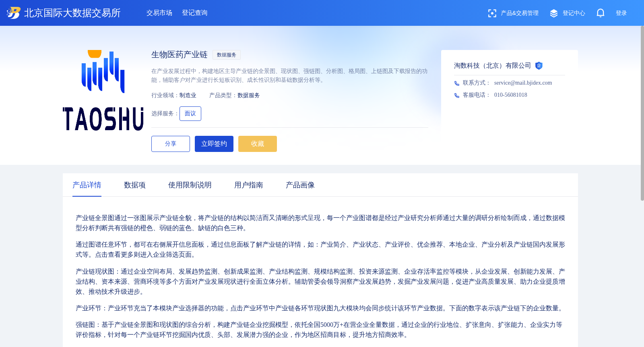Switch to the 用户指南 tab

(249, 185)
